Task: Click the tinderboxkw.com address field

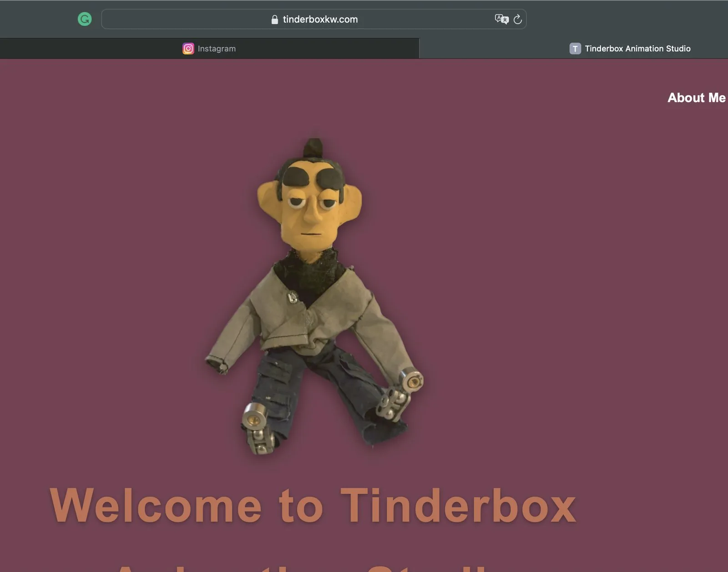Action: pos(314,19)
